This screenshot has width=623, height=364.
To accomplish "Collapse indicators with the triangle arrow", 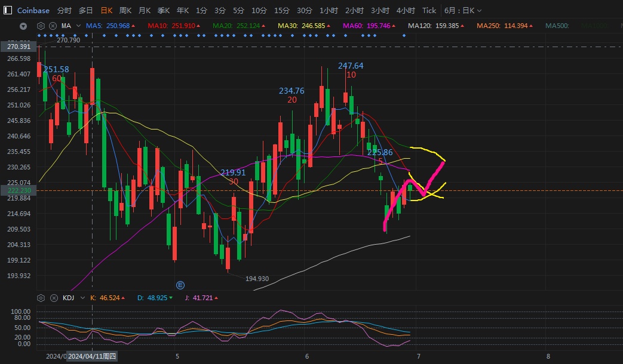I will [23, 26].
